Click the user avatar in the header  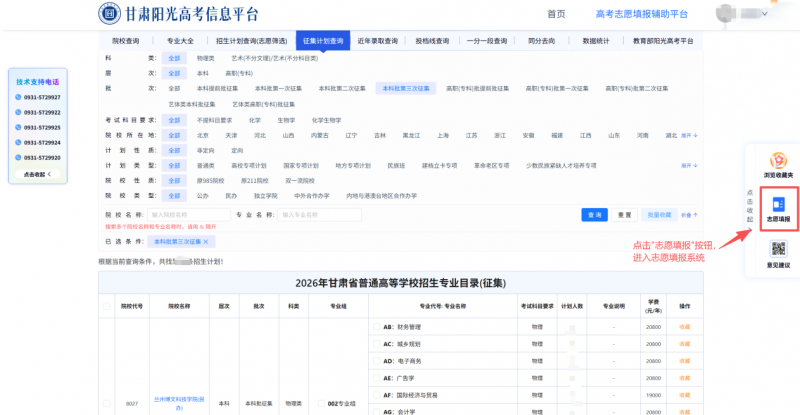724,14
